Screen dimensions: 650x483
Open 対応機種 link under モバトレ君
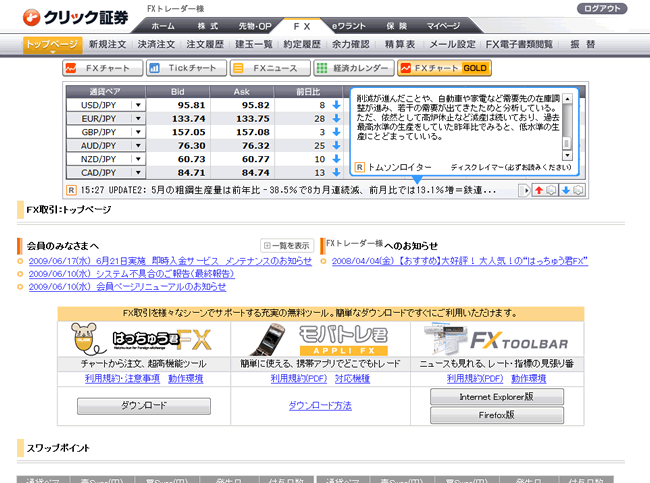(x=352, y=379)
